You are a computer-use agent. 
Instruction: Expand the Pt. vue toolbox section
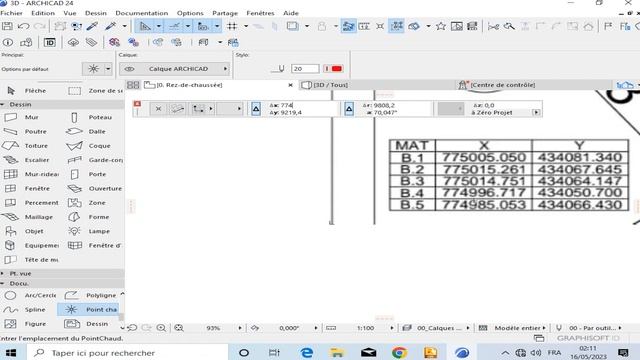coord(2,273)
